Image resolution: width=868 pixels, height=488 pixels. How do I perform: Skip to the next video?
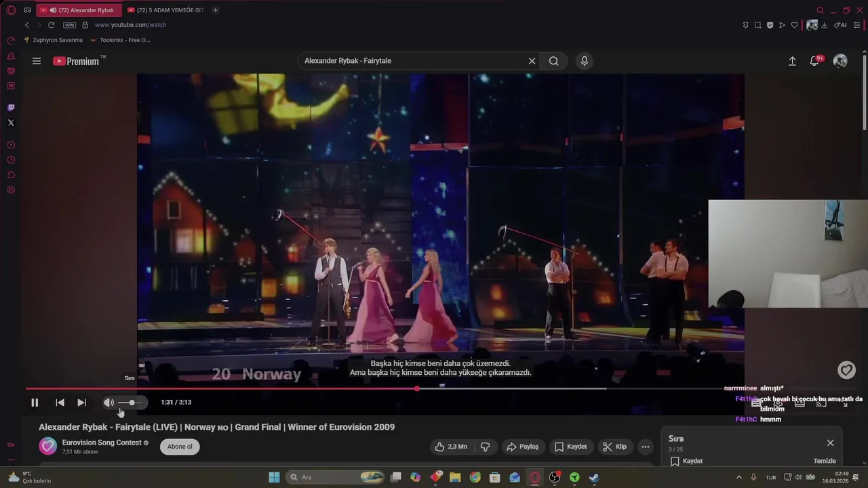click(81, 403)
